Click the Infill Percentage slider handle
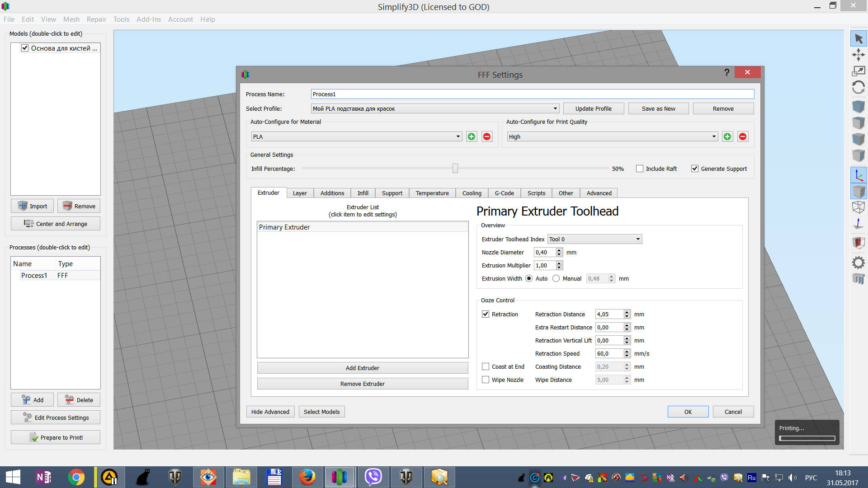This screenshot has width=868, height=488. pyautogui.click(x=455, y=169)
